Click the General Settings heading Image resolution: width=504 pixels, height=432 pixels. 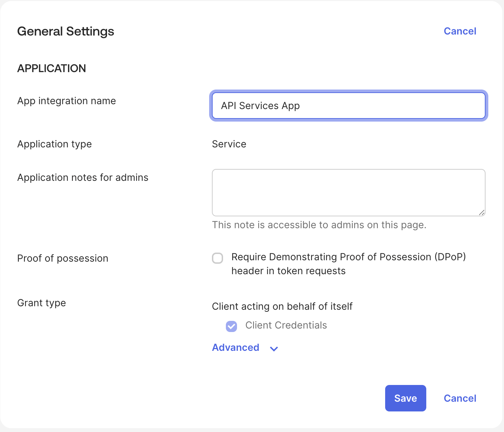pyautogui.click(x=66, y=31)
